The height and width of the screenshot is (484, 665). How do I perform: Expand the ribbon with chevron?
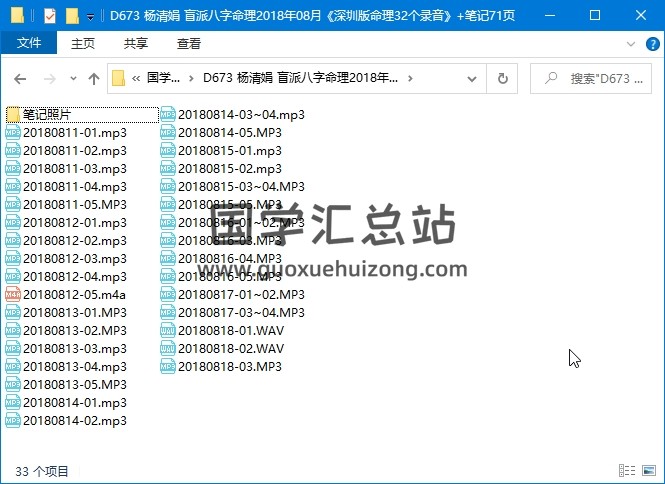(x=629, y=44)
